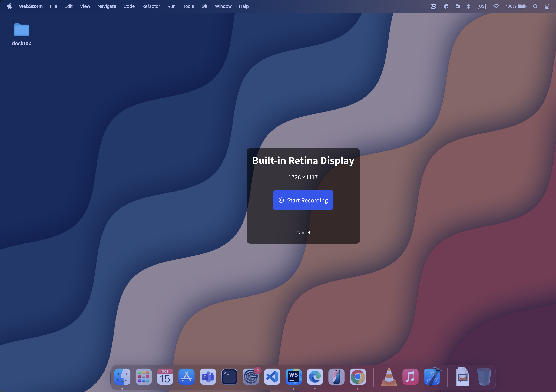The height and width of the screenshot is (392, 556).
Task: Open Xcode from the dock
Action: click(x=432, y=377)
